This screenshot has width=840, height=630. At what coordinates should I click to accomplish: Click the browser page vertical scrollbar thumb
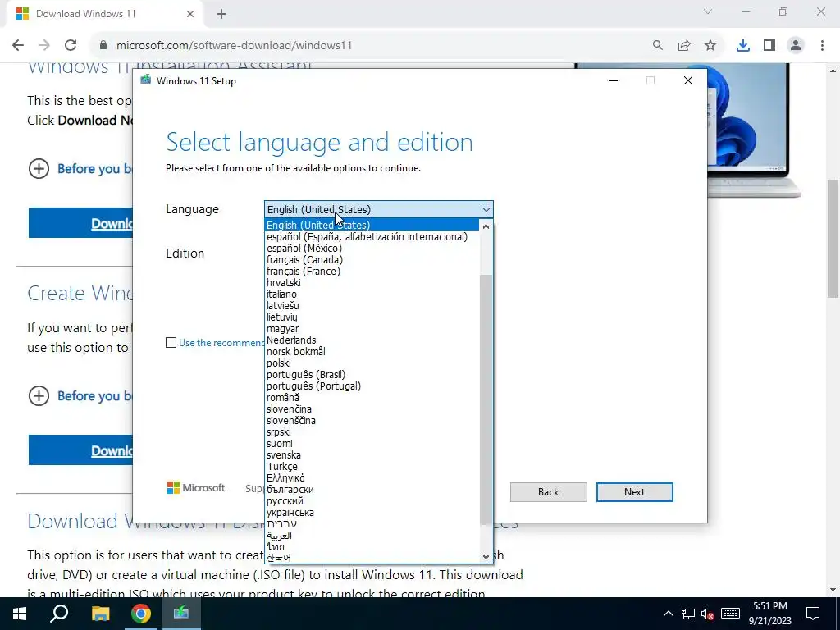point(833,239)
